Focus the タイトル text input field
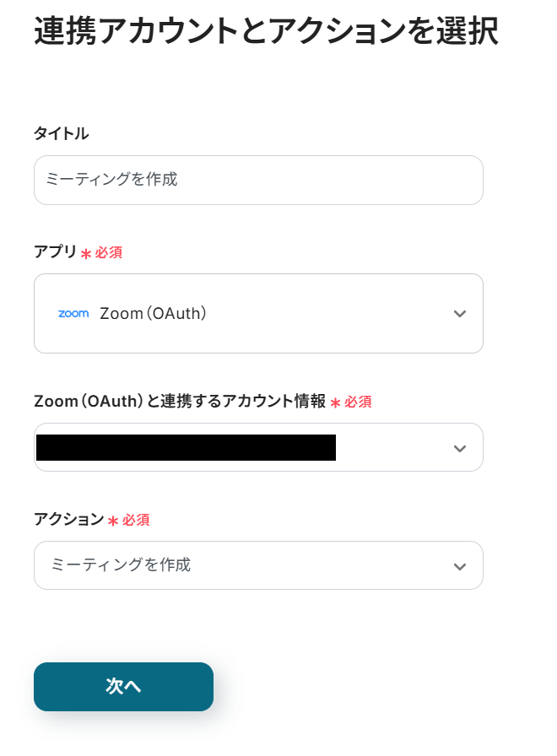 point(258,180)
